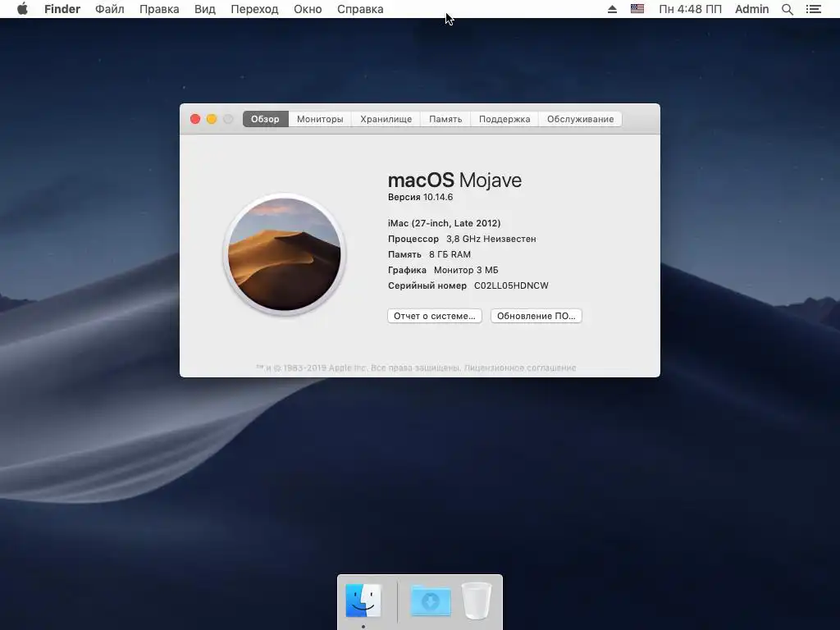Switch to the Память tab

click(x=445, y=119)
